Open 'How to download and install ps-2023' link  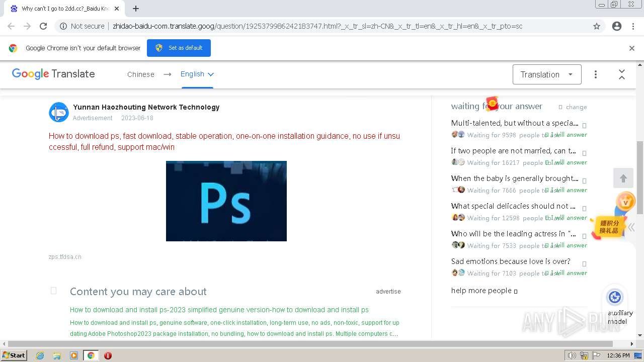click(219, 310)
